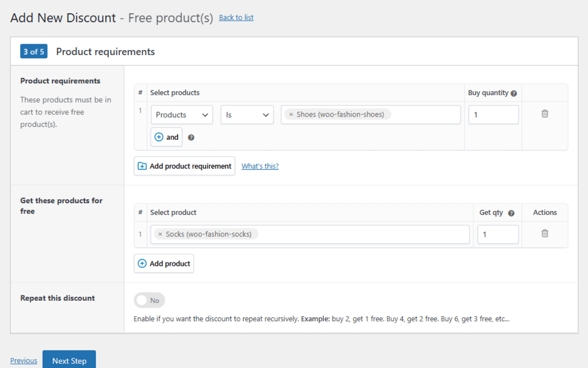This screenshot has width=588, height=368.
Task: Click the free product selection field
Action: click(x=363, y=235)
